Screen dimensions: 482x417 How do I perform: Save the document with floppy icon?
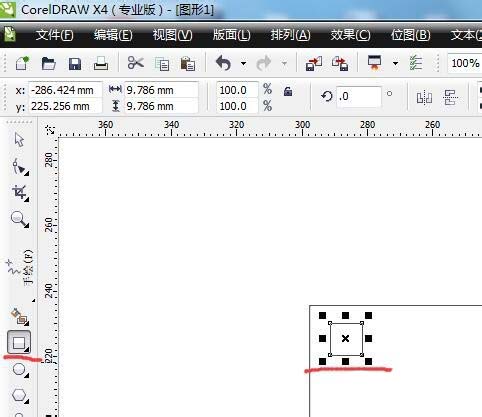click(x=75, y=63)
